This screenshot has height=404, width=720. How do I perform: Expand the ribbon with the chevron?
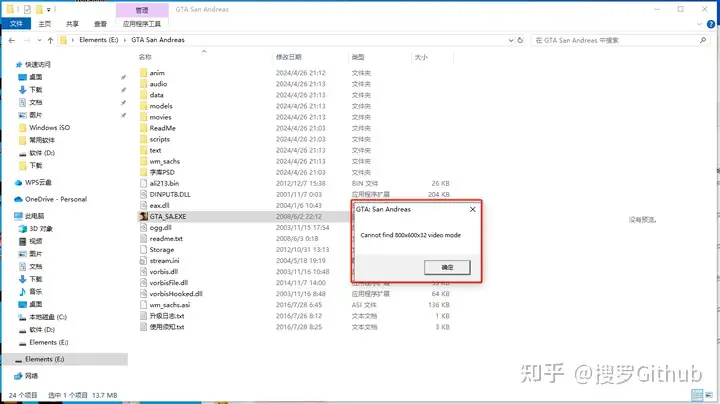699,24
